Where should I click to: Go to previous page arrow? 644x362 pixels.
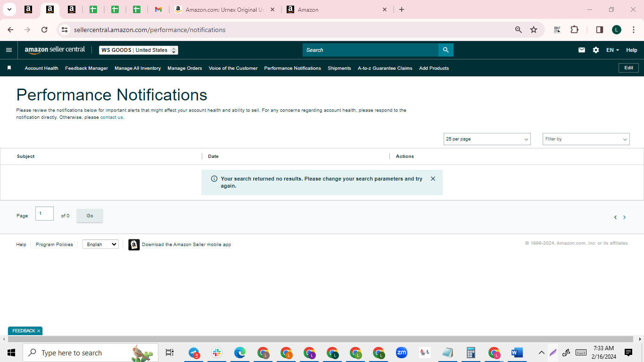615,217
